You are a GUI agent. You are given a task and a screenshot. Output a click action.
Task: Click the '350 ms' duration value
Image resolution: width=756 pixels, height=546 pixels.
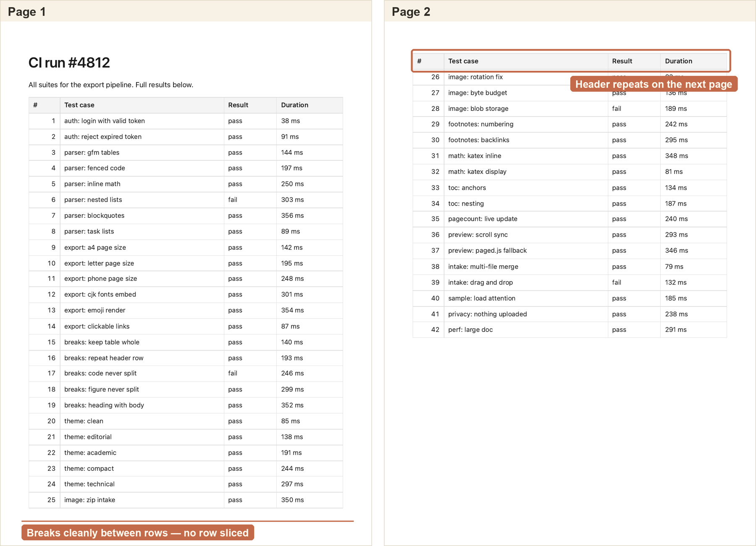(x=292, y=500)
